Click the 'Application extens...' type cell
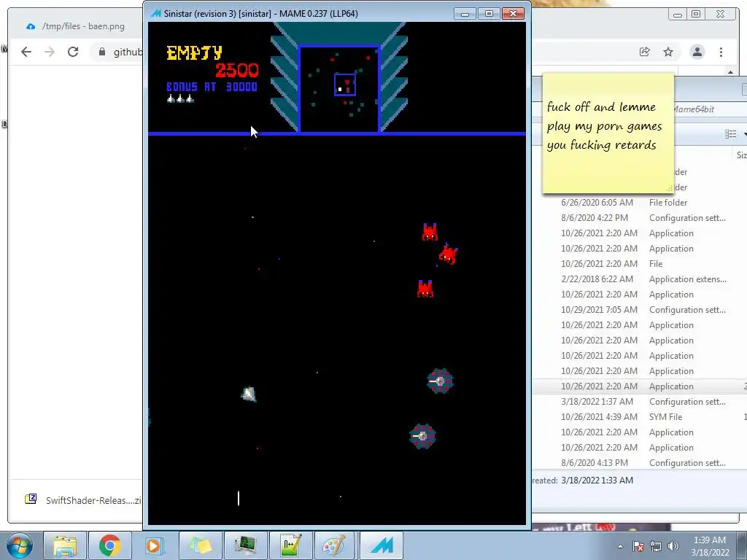The width and height of the screenshot is (747, 560). pyautogui.click(x=687, y=279)
